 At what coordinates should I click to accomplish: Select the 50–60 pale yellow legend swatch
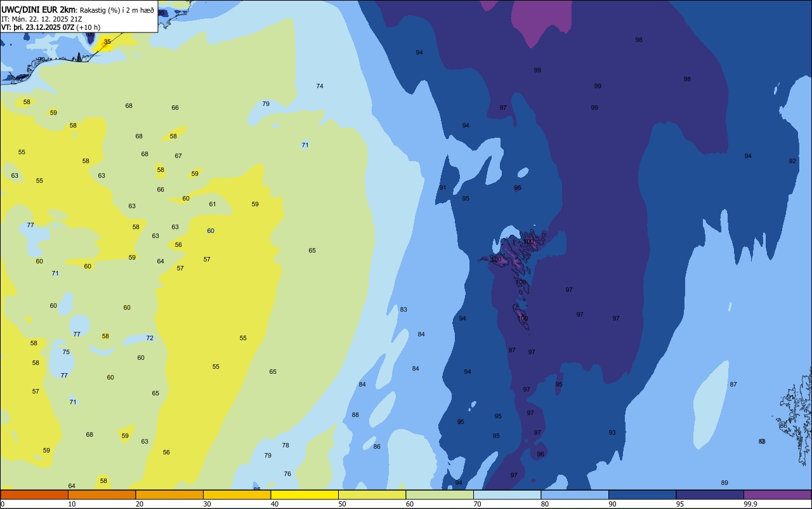(372, 494)
